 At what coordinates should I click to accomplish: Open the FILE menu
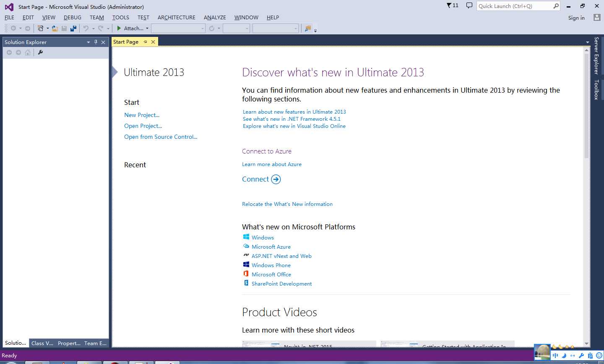tap(9, 17)
